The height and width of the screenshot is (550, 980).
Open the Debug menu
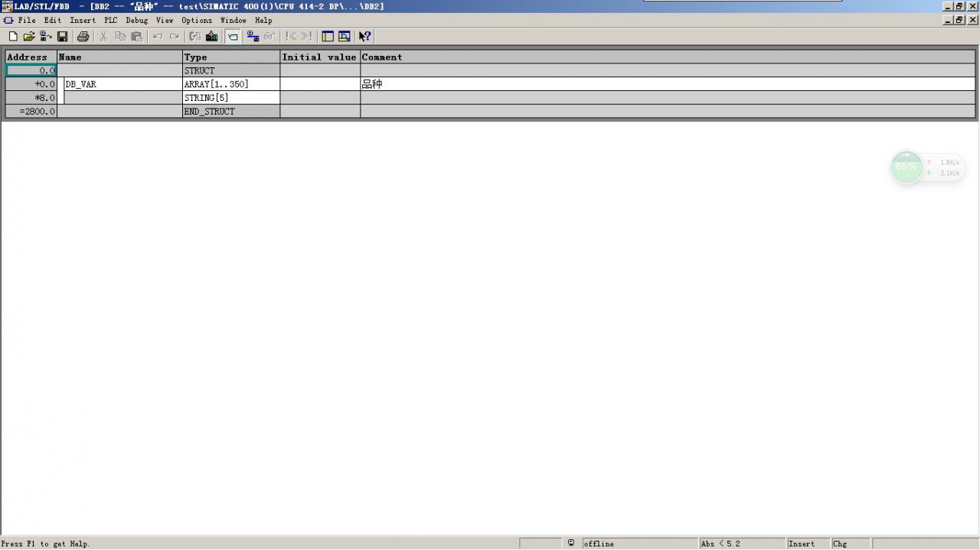(137, 21)
